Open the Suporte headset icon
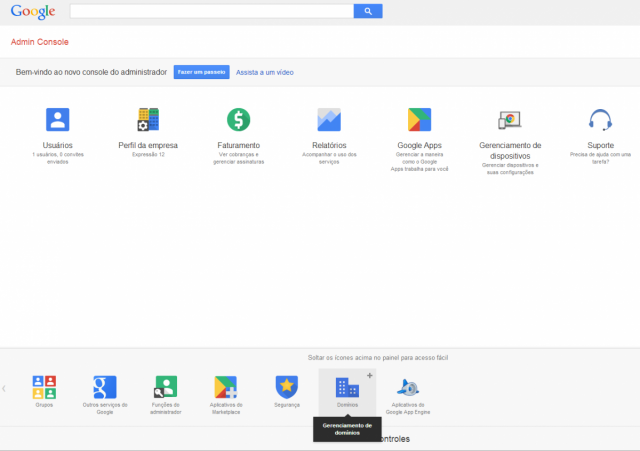Viewport: 640px width, 451px height. point(600,120)
